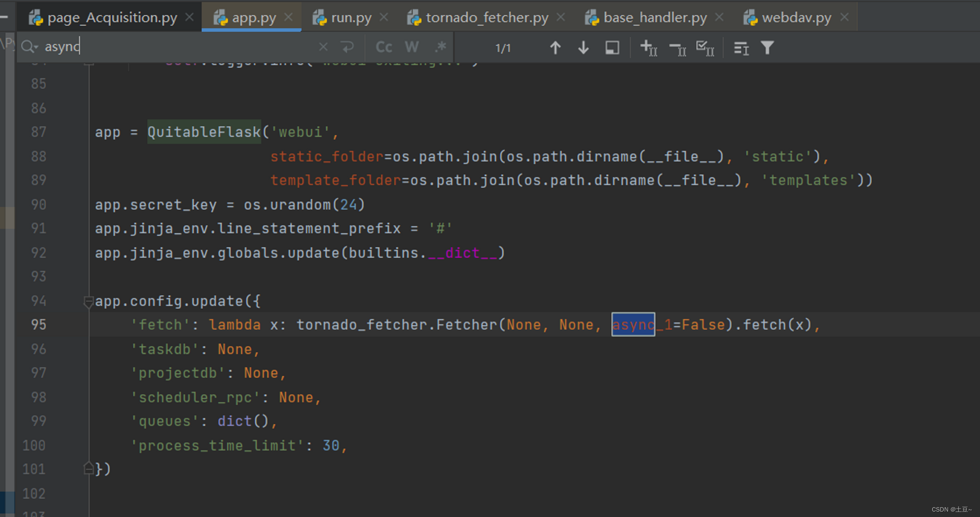This screenshot has height=517, width=980.
Task: Open search filter options
Action: pyautogui.click(x=767, y=48)
